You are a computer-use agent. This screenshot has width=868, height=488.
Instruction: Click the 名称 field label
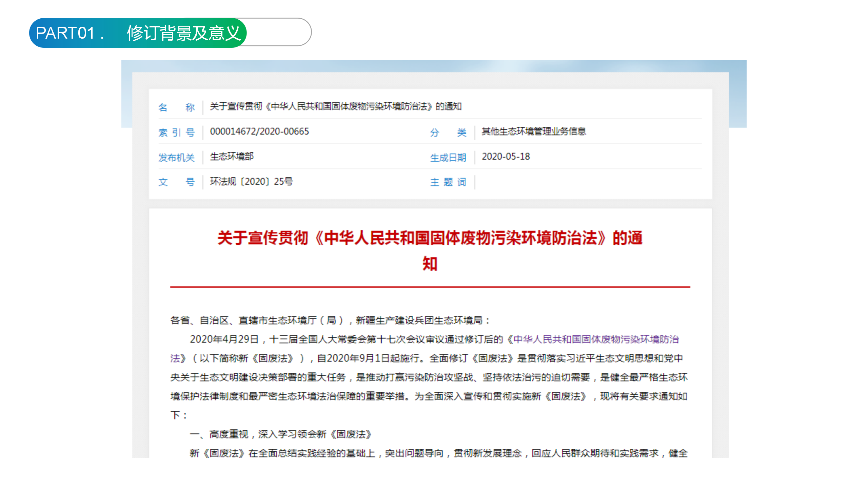coord(176,107)
